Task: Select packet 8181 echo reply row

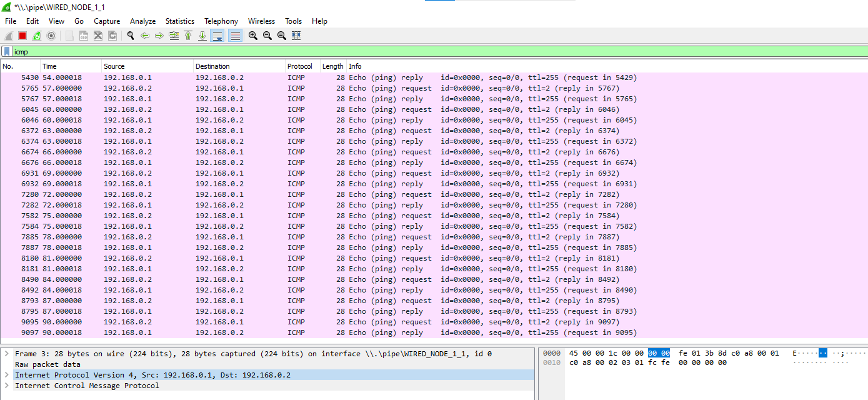Action: 434,269
